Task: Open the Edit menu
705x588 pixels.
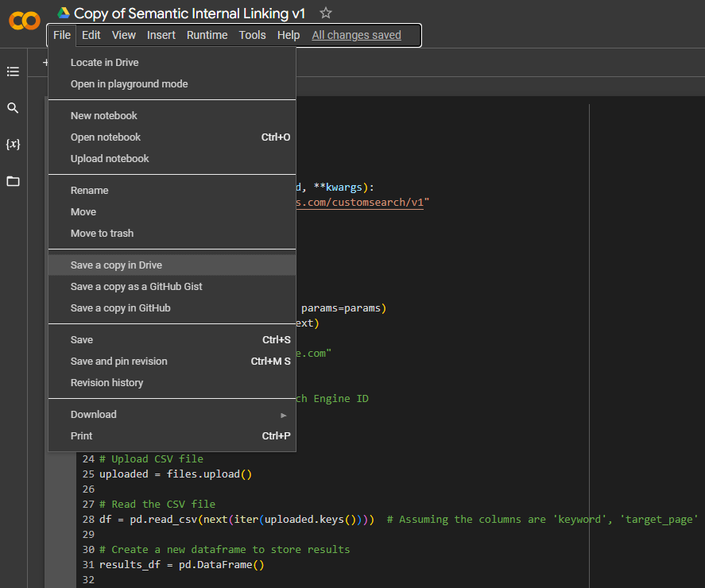Action: 90,35
